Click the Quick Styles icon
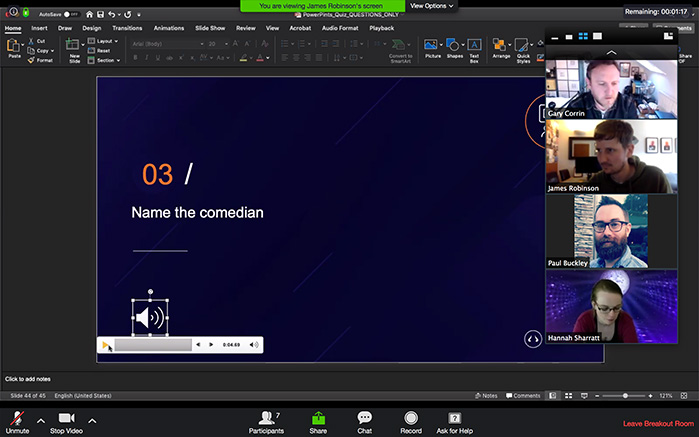The height and width of the screenshot is (437, 699). 521,45
